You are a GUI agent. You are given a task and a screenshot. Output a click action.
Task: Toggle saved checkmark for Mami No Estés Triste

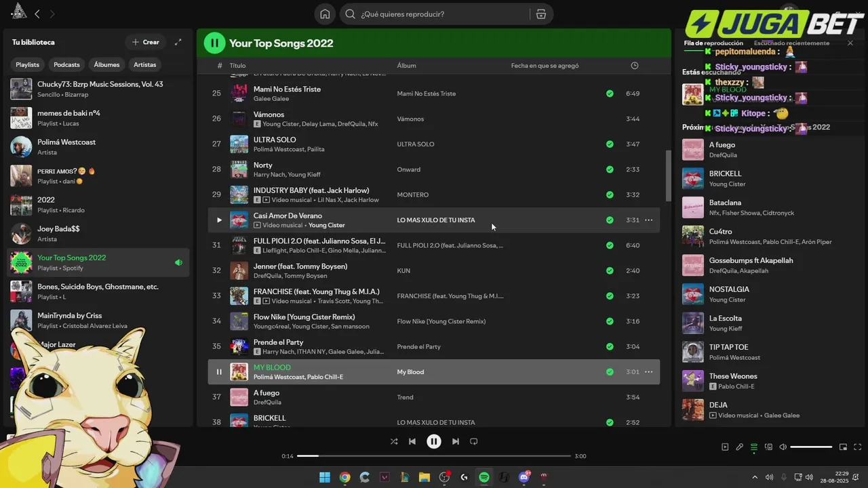(x=610, y=94)
